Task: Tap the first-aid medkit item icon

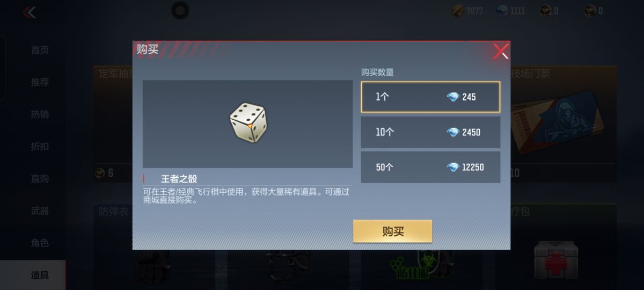Action: (x=555, y=260)
